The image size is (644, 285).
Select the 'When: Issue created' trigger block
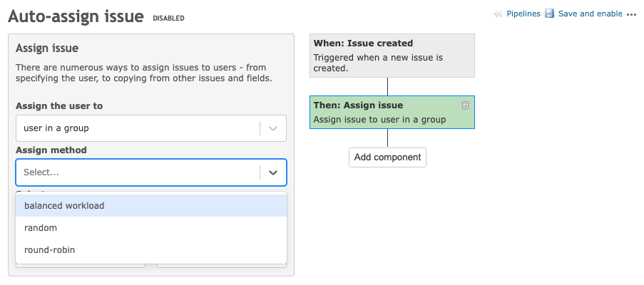pos(392,55)
